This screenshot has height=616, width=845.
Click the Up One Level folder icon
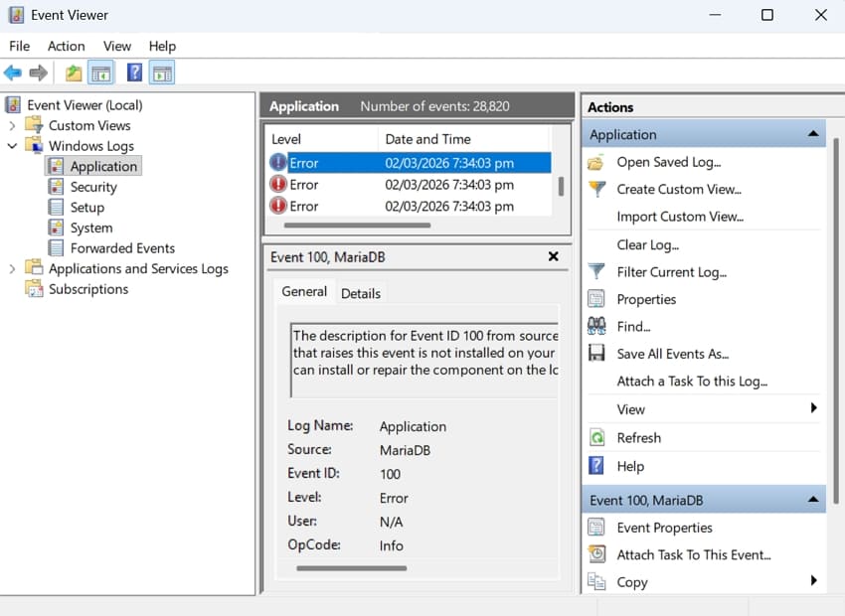point(74,73)
